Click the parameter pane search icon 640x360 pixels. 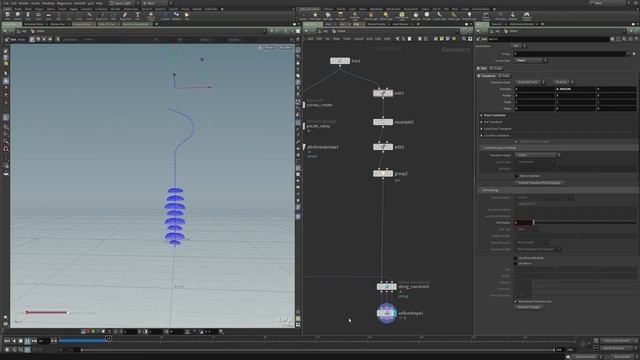tap(624, 39)
